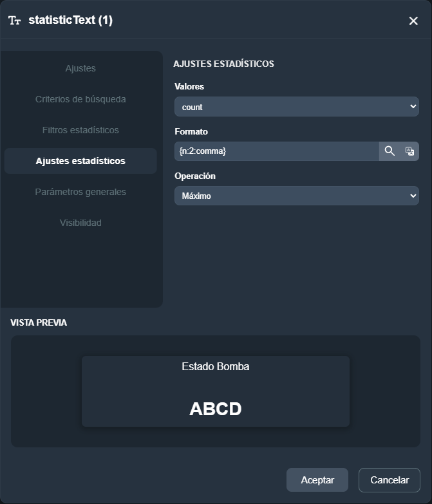This screenshot has width=432, height=504.
Task: Click the VISTA PREVIA section heading
Action: (x=39, y=322)
